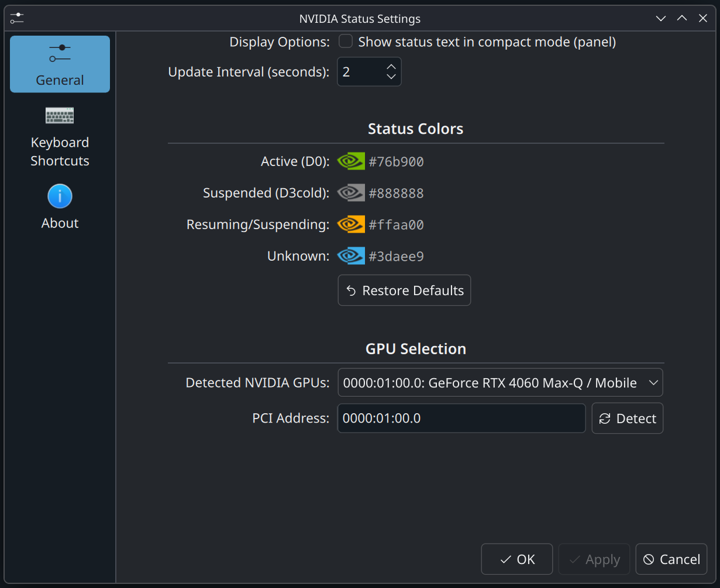
Task: Cancel the settings dialog
Action: point(671,559)
